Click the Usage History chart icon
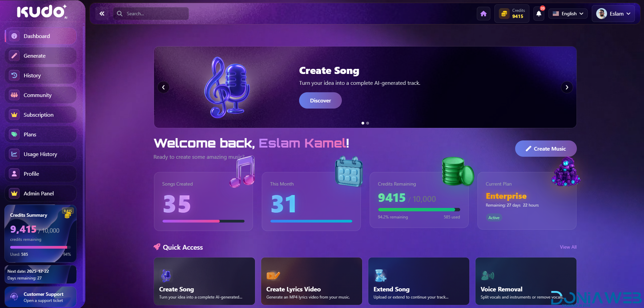 point(14,154)
